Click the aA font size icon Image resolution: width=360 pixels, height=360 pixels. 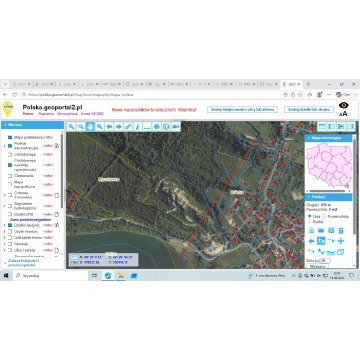[343, 114]
